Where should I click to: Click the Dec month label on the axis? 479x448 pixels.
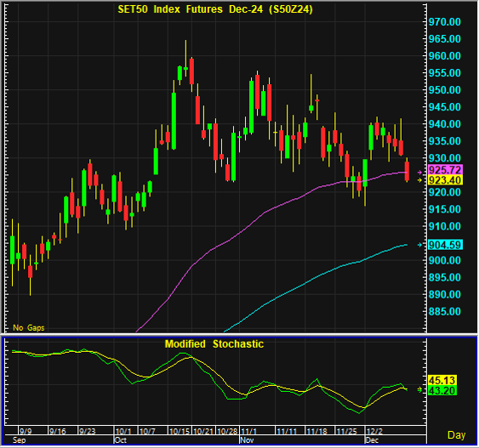click(372, 440)
